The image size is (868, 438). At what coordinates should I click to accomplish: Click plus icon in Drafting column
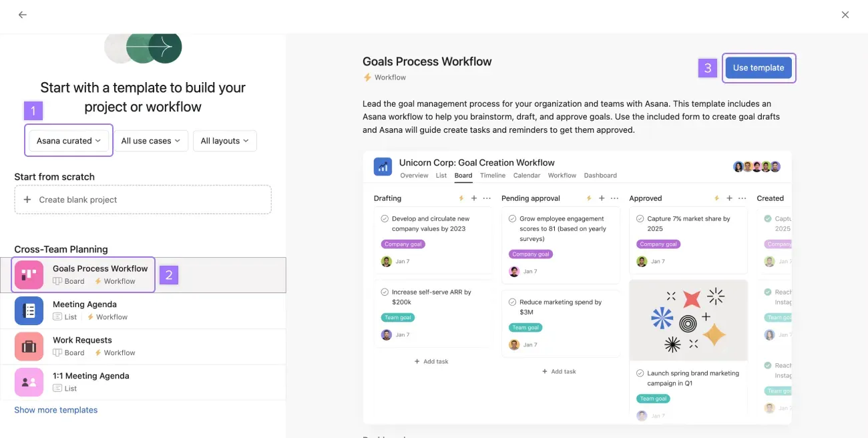[474, 198]
